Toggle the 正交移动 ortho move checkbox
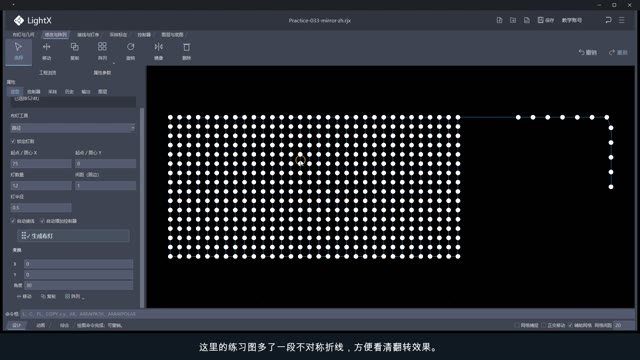Image resolution: width=640 pixels, height=360 pixels. [543, 325]
